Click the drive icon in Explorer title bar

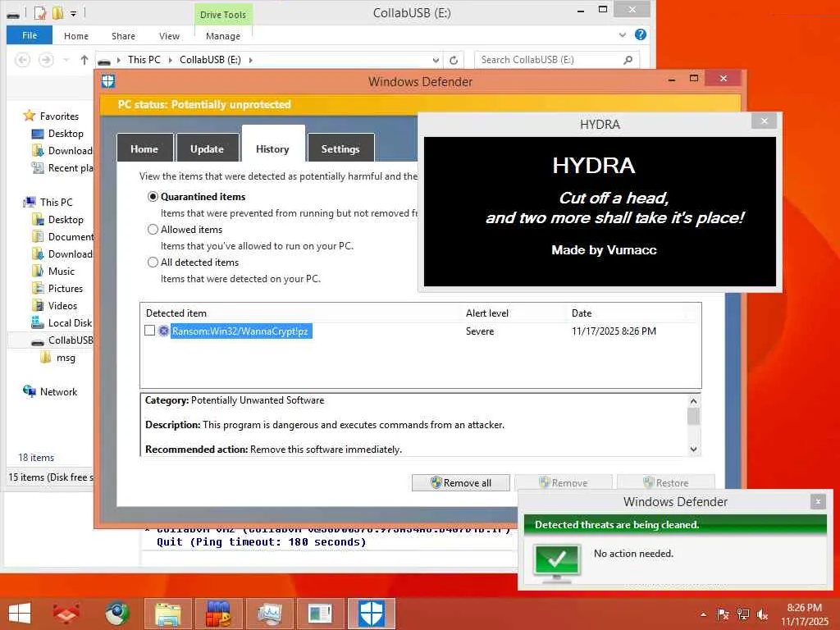point(13,15)
